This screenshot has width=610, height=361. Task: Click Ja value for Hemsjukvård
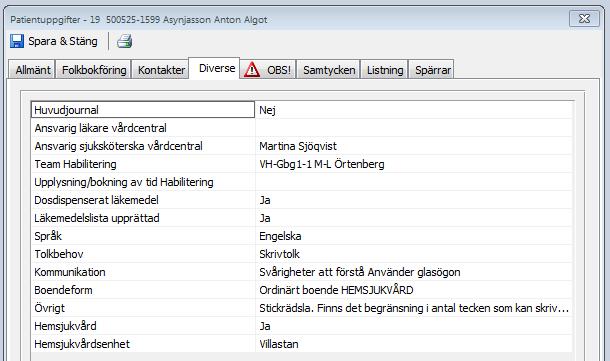click(265, 326)
